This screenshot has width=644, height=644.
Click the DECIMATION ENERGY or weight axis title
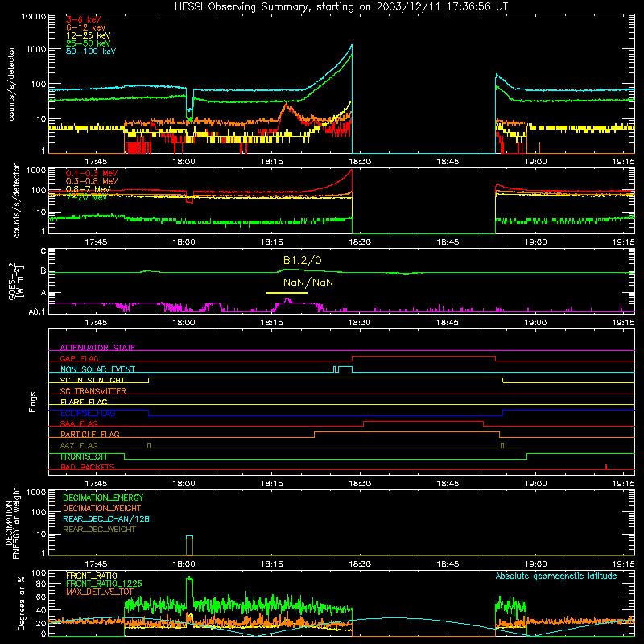coord(12,522)
